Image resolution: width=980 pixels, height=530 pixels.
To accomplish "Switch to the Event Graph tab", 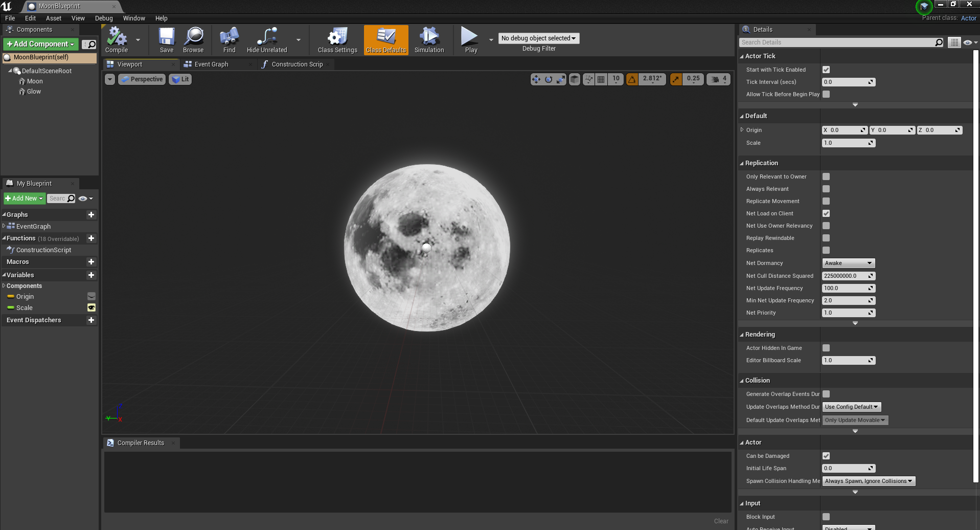I will point(211,64).
